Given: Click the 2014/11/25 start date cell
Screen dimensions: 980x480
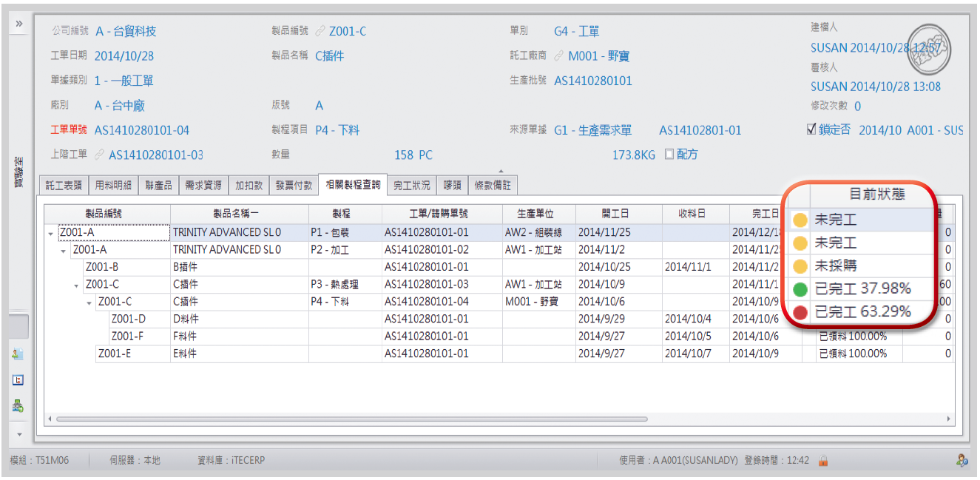Looking at the screenshot, I should coord(619,232).
